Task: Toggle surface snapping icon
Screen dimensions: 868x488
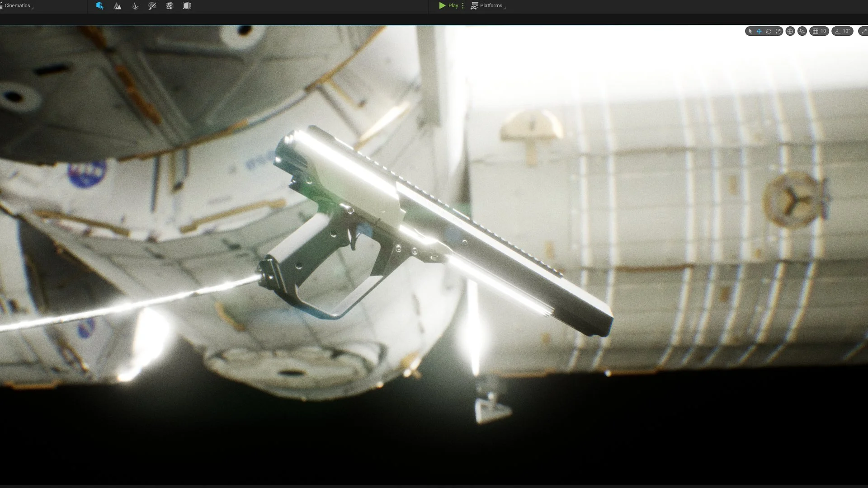Action: (x=802, y=31)
